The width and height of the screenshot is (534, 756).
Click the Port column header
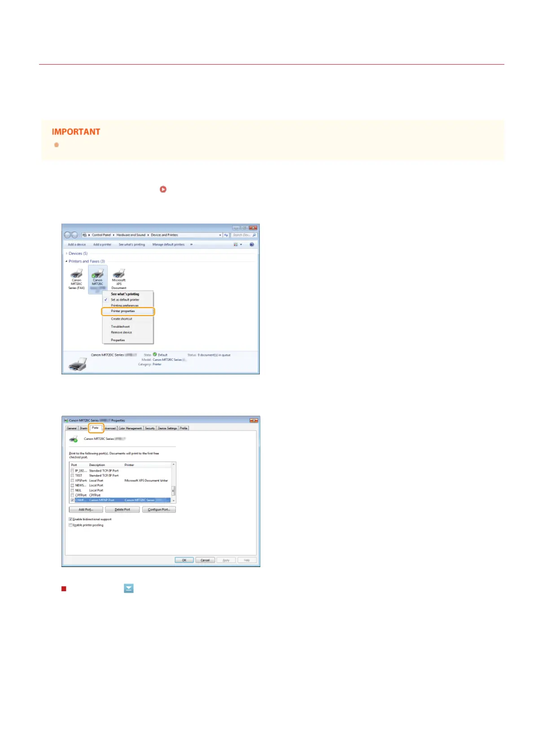pyautogui.click(x=74, y=465)
